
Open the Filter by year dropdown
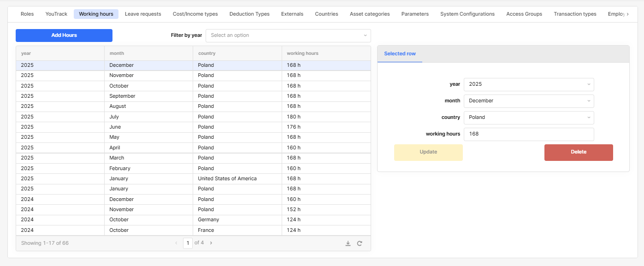(x=288, y=35)
